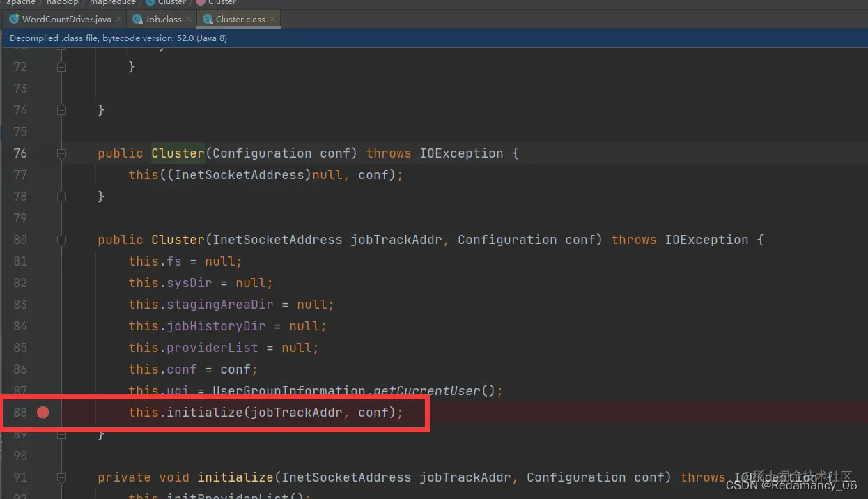
Task: Click Configuration parameter type on line 80
Action: (507, 240)
